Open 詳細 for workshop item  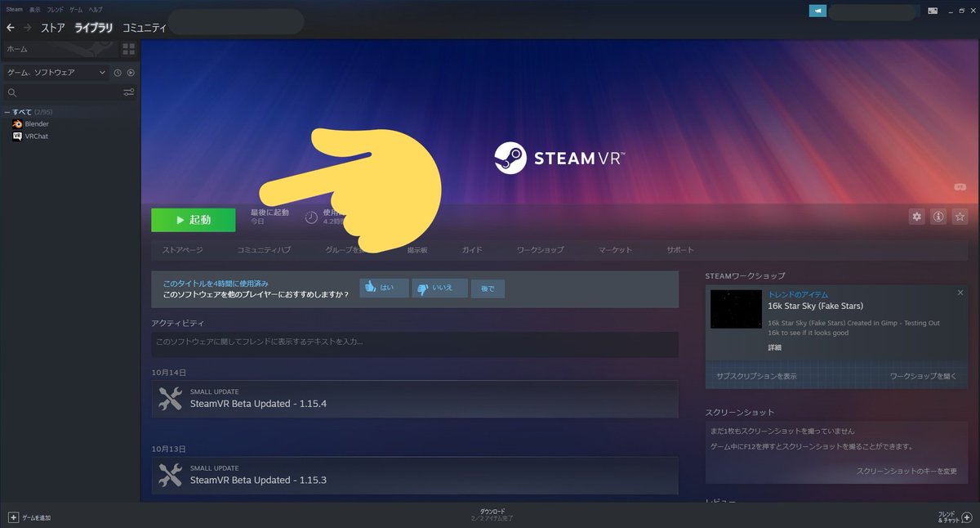[x=774, y=347]
